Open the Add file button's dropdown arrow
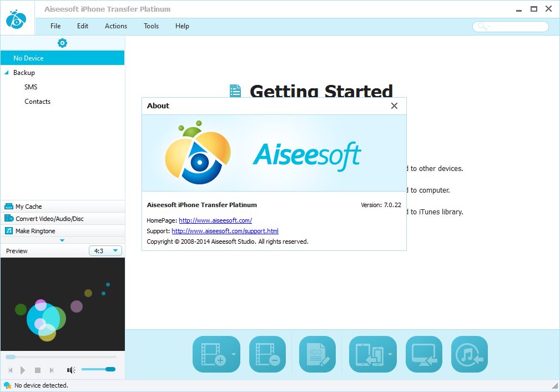 point(234,354)
